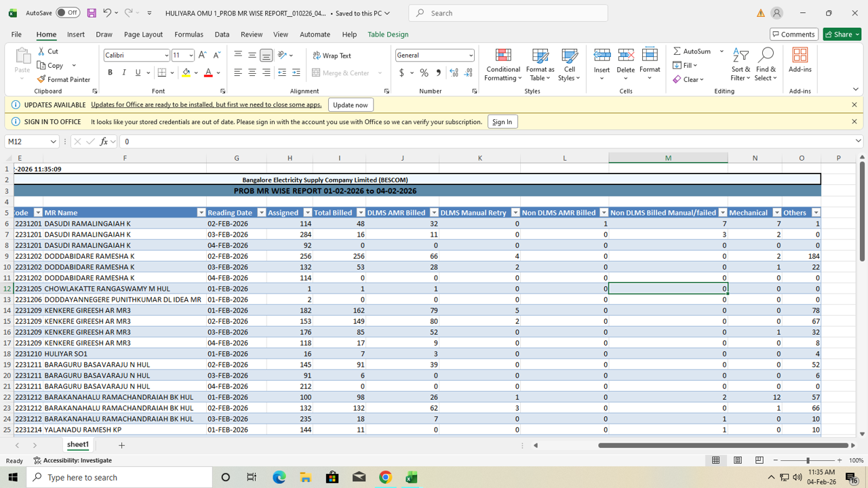
Task: Open Microsoft Edge from the taskbar
Action: 279,477
